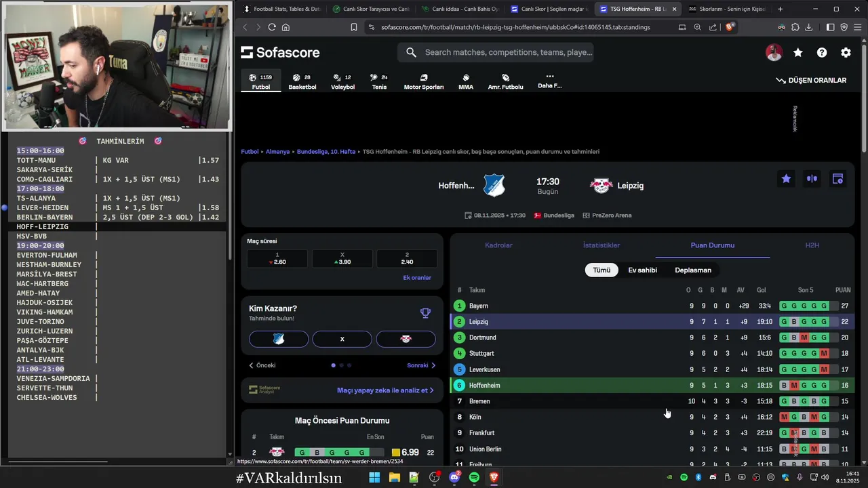Switch to the H2H tab
This screenshot has width=868, height=488.
(x=812, y=245)
